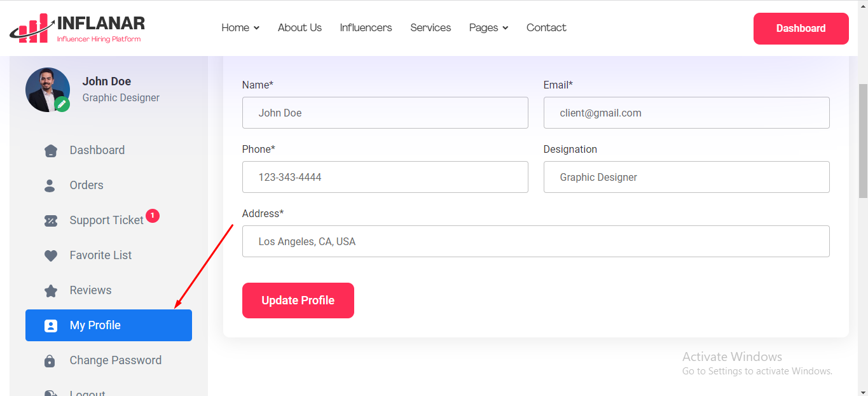Click the page vertical scrollbar
The height and width of the screenshot is (396, 868).
pos(863,140)
